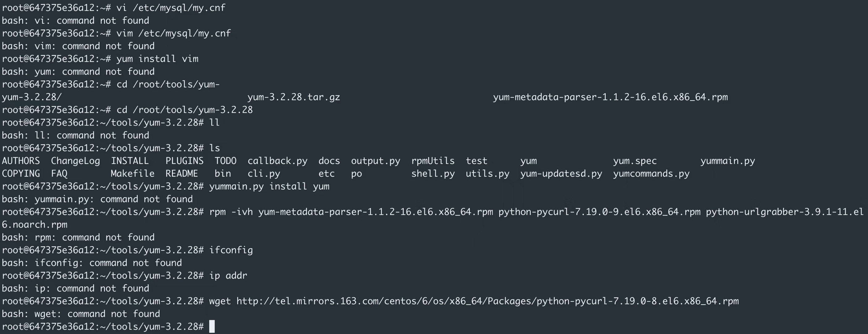Click the rpmUtils directory name
Screen dimensions: 868x334
(433, 161)
